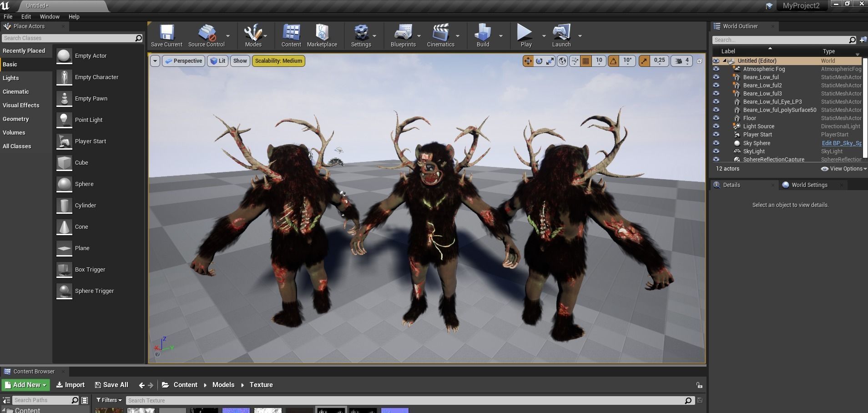This screenshot has width=868, height=413.
Task: Select the rotate gizmo mode in viewport
Action: [539, 61]
